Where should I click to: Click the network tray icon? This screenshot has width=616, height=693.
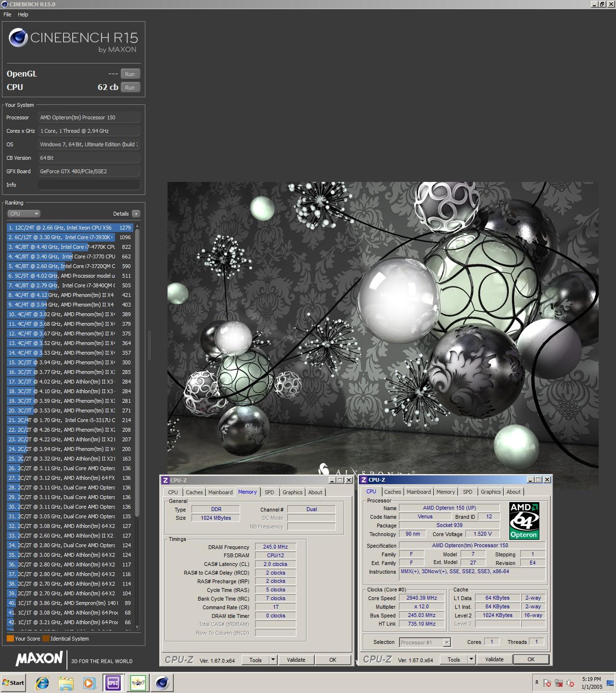click(x=559, y=683)
